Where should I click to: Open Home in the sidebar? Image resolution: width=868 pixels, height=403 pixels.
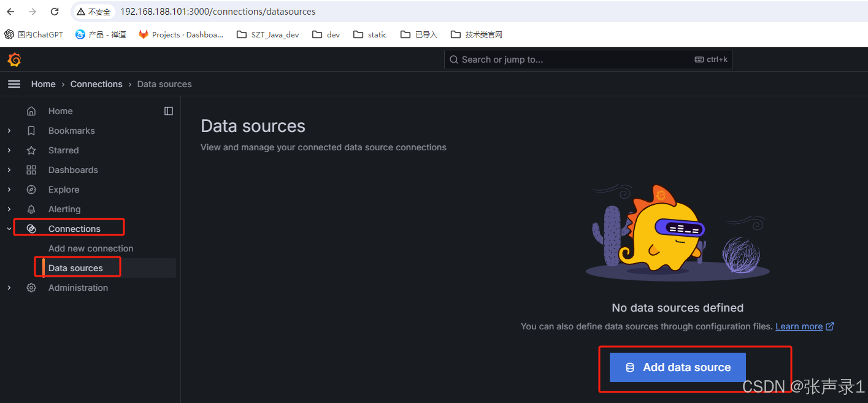coord(60,111)
